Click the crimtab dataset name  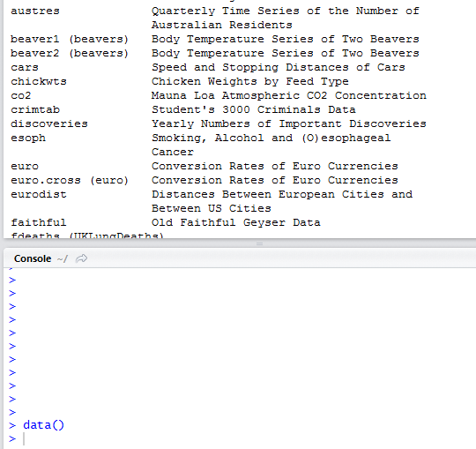point(35,109)
